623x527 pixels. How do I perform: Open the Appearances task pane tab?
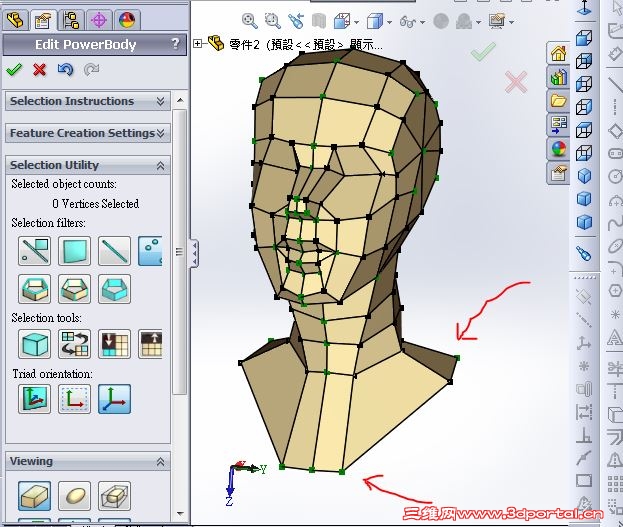click(x=558, y=149)
